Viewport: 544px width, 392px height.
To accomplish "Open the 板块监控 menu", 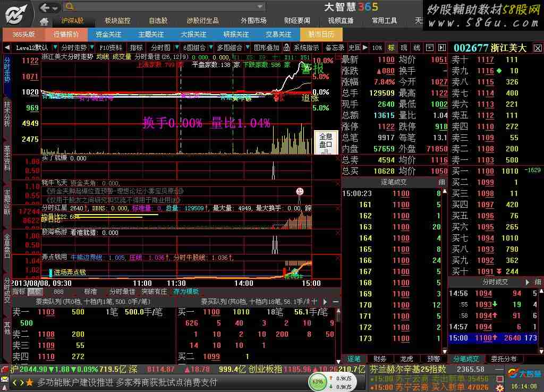I will pos(117,21).
